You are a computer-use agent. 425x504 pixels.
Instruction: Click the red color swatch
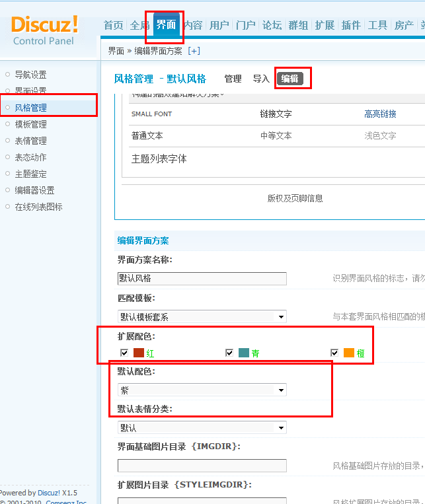pyautogui.click(x=139, y=353)
